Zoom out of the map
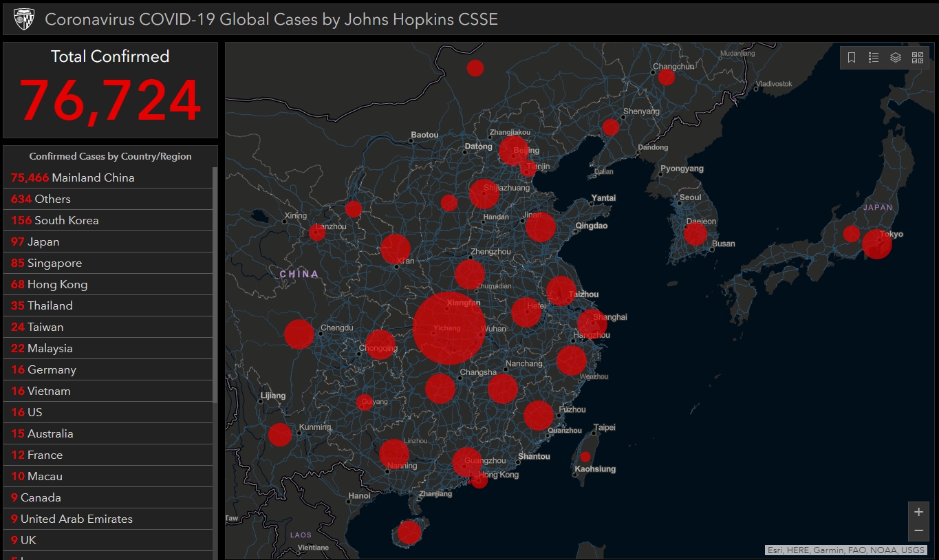The image size is (939, 560). pyautogui.click(x=918, y=531)
